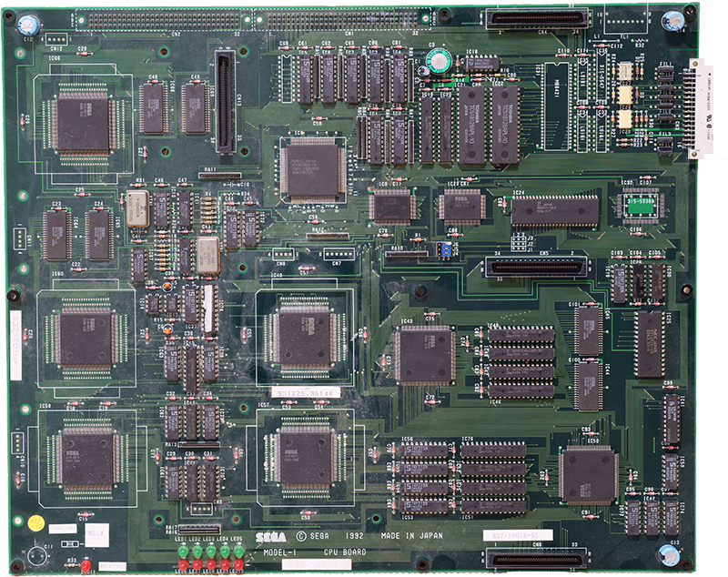Click the round yellow inspection sticker
Image resolution: width=728 pixels, height=577 pixels.
[35, 522]
